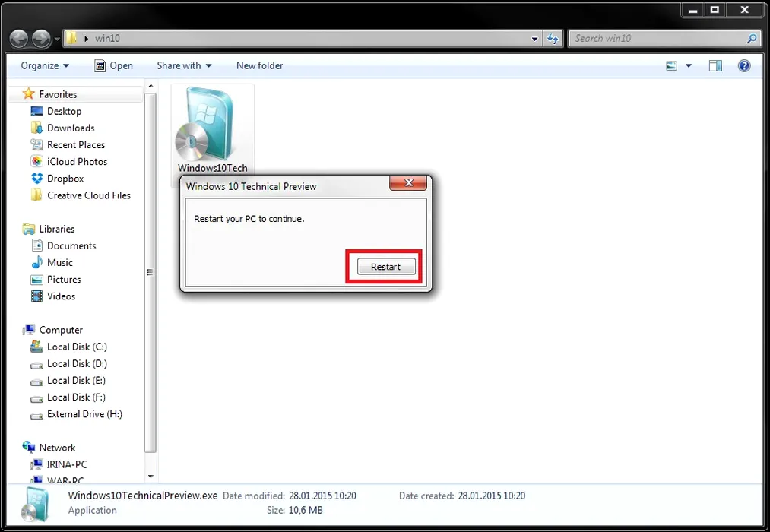Viewport: 770px width, 532px height.
Task: Open Local Disk (C:)
Action: tap(77, 347)
